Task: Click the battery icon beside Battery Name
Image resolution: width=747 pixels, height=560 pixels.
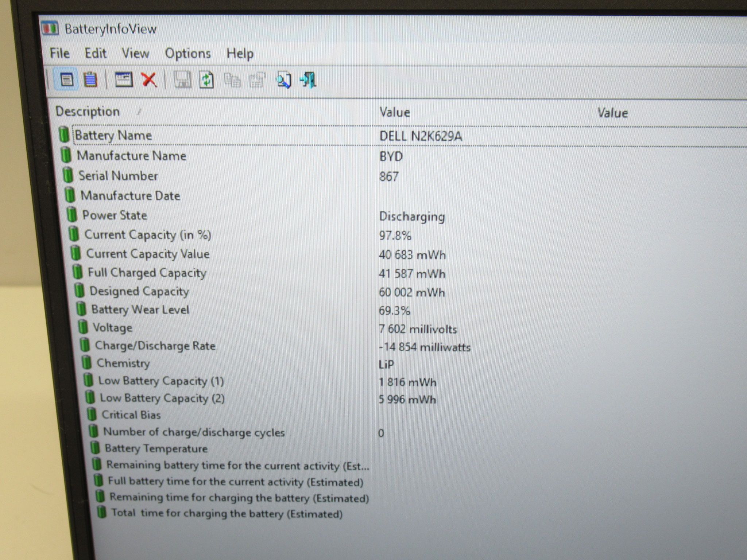Action: [x=64, y=134]
